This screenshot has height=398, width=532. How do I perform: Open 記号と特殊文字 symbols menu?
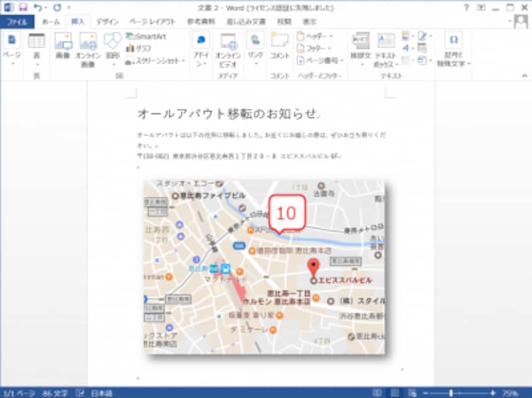pyautogui.click(x=454, y=50)
